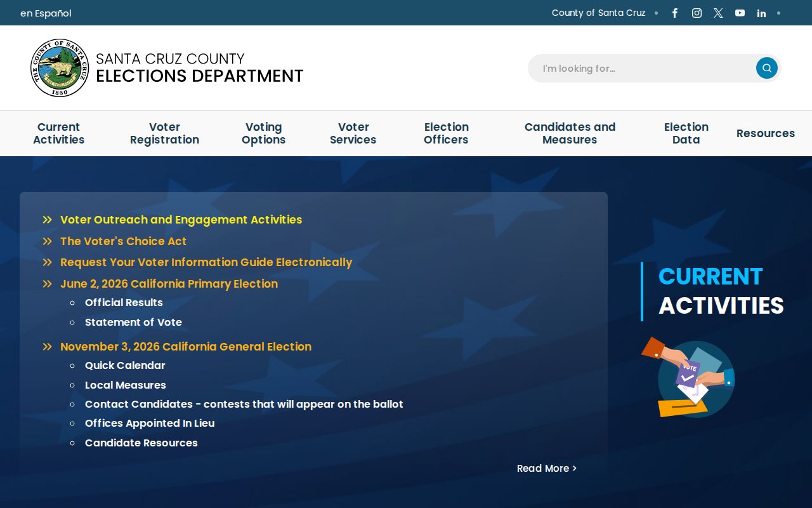The width and height of the screenshot is (812, 508).
Task: Click the CURRENT ACTIVITIES banner heading
Action: point(721,291)
